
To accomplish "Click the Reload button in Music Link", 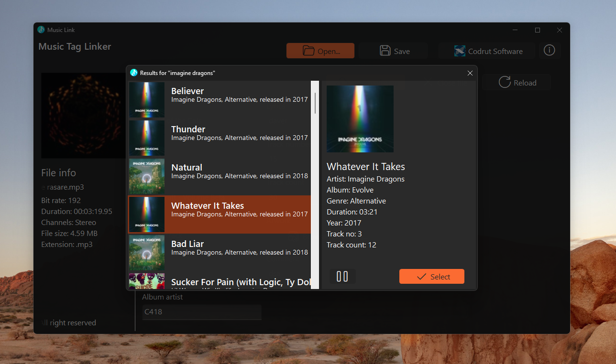I will (517, 83).
